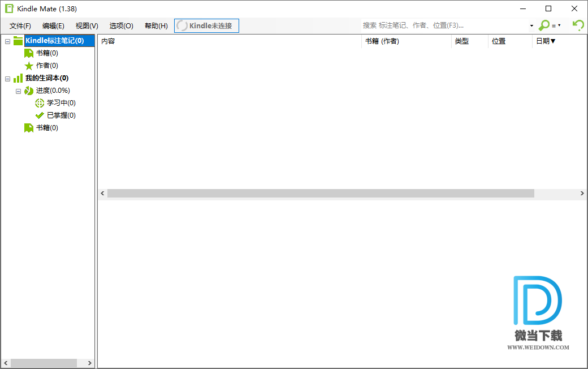Click the sidebar scroll-right arrow
Screen dimensions: 588x369
coord(90,363)
